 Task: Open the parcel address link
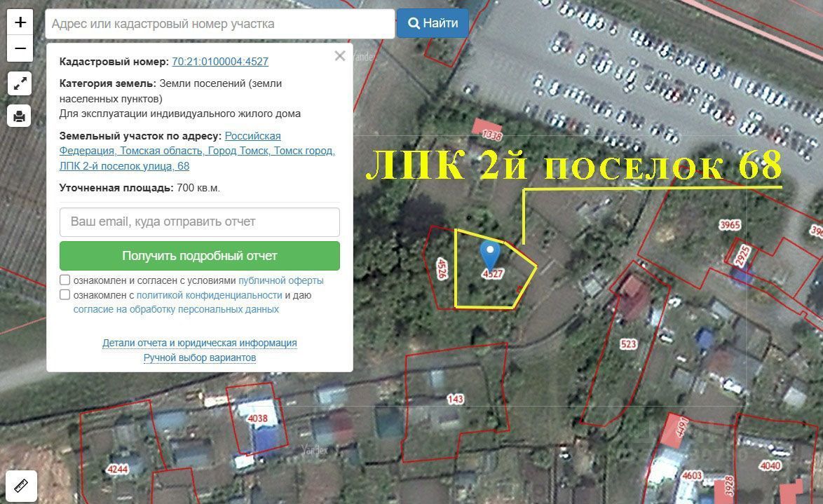point(197,151)
